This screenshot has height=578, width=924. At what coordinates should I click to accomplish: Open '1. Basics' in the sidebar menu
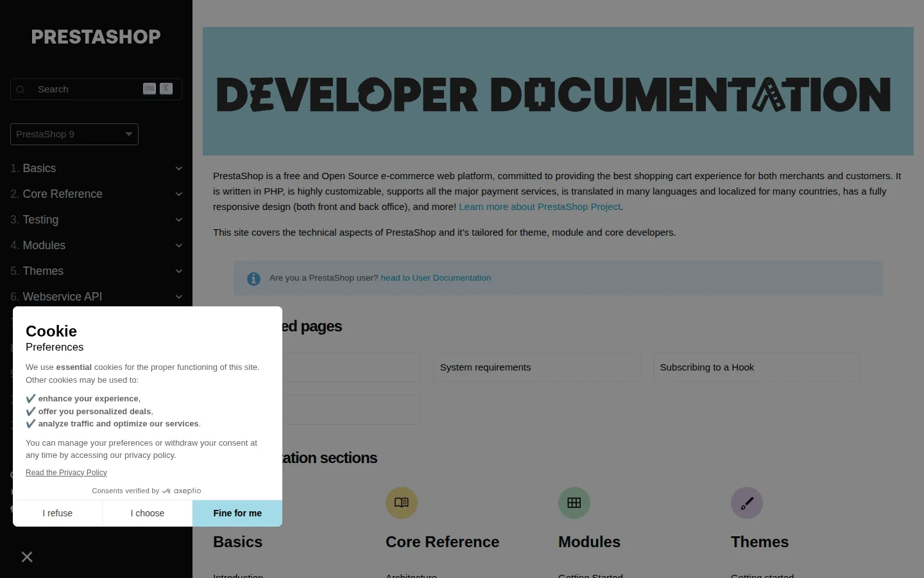[33, 168]
